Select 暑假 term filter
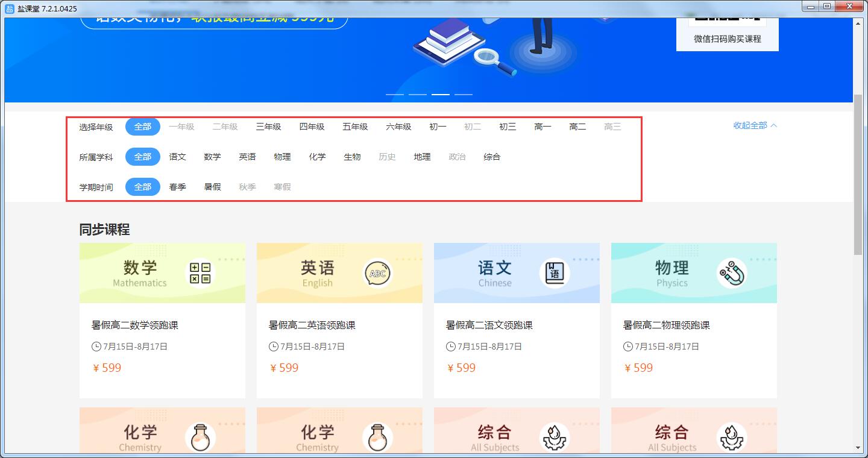This screenshot has width=868, height=458. [x=212, y=187]
